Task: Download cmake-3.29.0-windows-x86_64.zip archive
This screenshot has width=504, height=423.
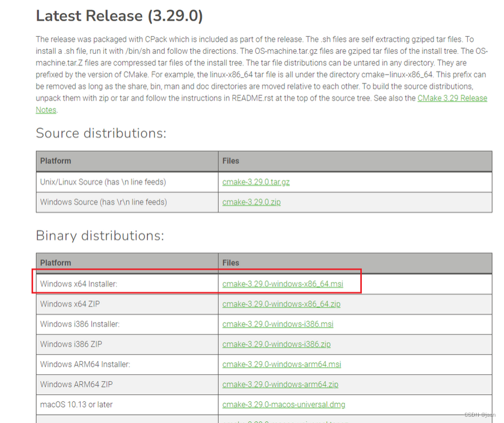Action: pos(282,304)
